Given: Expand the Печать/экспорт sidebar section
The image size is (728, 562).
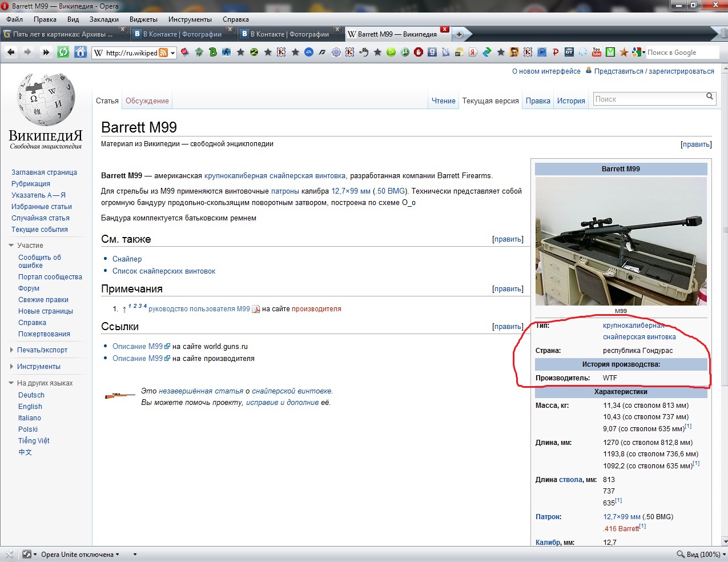Looking at the screenshot, I should 11,350.
